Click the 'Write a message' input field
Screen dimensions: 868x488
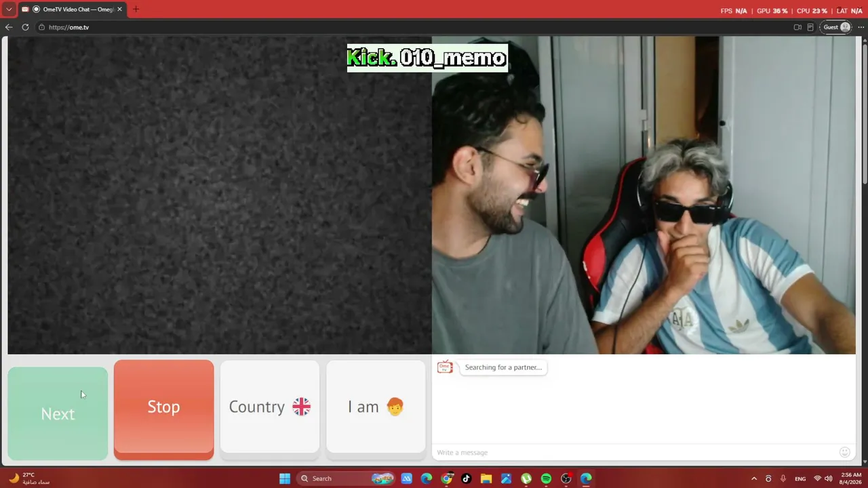(x=635, y=452)
